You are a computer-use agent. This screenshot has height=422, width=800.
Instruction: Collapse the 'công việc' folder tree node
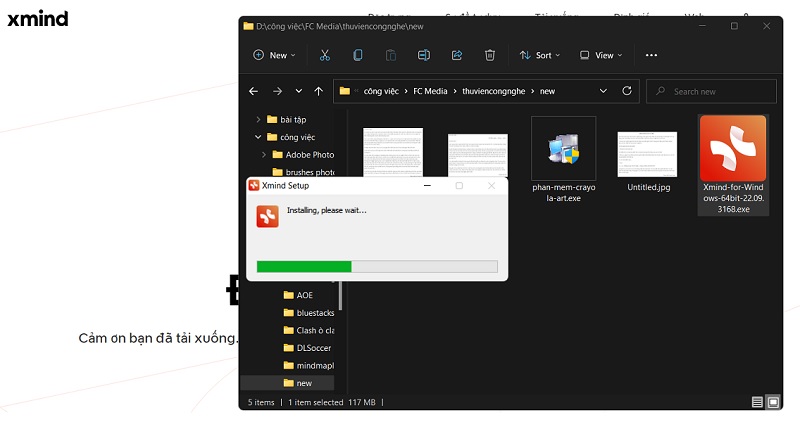pyautogui.click(x=258, y=137)
